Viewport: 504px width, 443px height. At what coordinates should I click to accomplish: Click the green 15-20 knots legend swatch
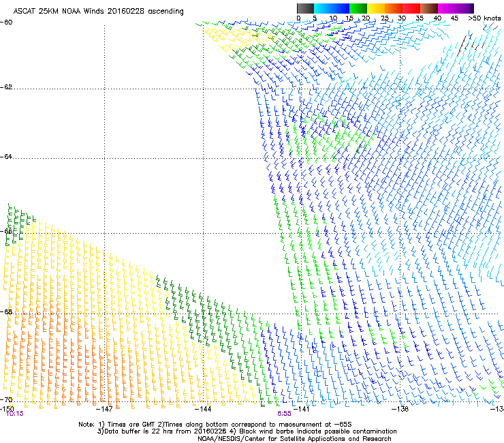tap(358, 8)
